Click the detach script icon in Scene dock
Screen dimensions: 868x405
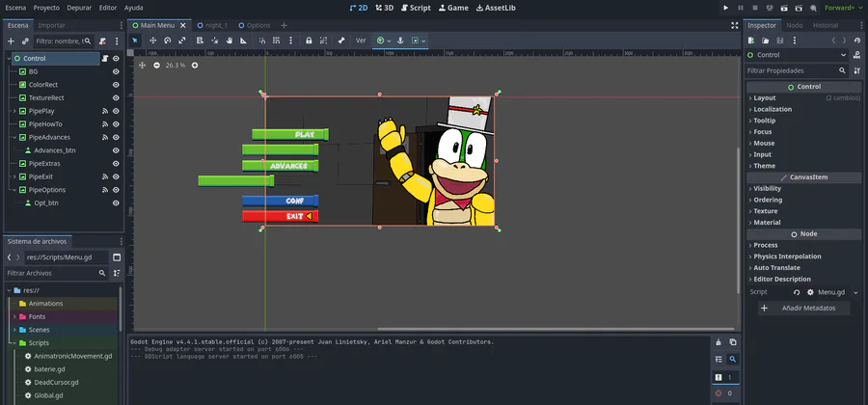coord(102,40)
